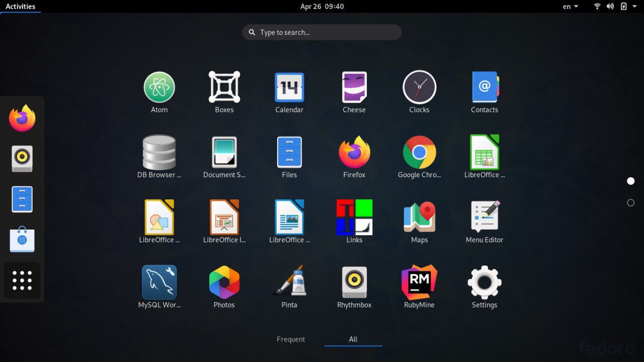Open Software store in the dock
This screenshot has width=644, height=362.
click(x=22, y=240)
